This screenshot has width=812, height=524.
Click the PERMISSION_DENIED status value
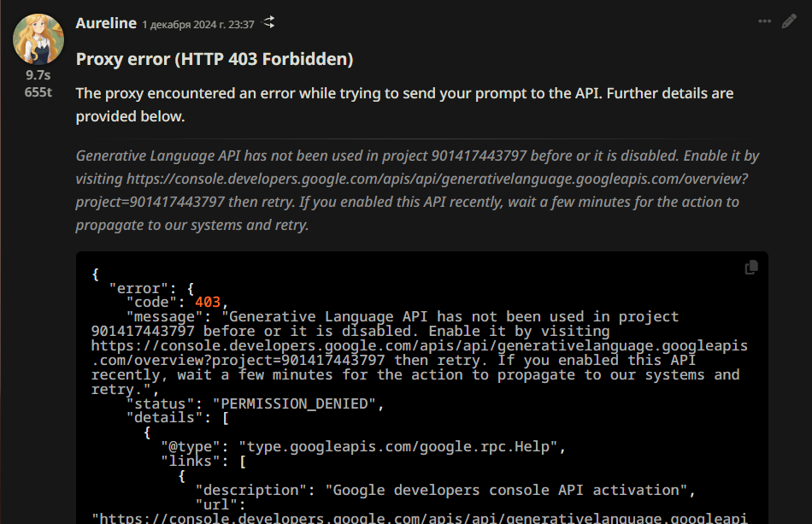(x=294, y=403)
